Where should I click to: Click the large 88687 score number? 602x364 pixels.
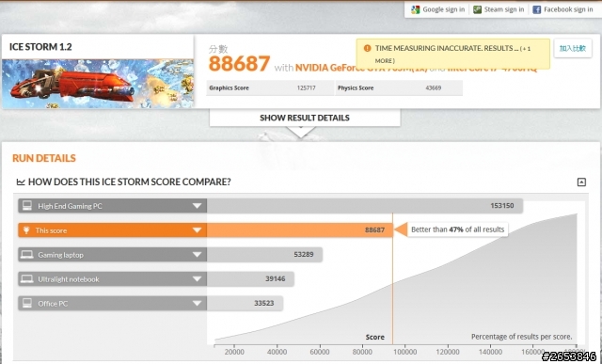(239, 64)
